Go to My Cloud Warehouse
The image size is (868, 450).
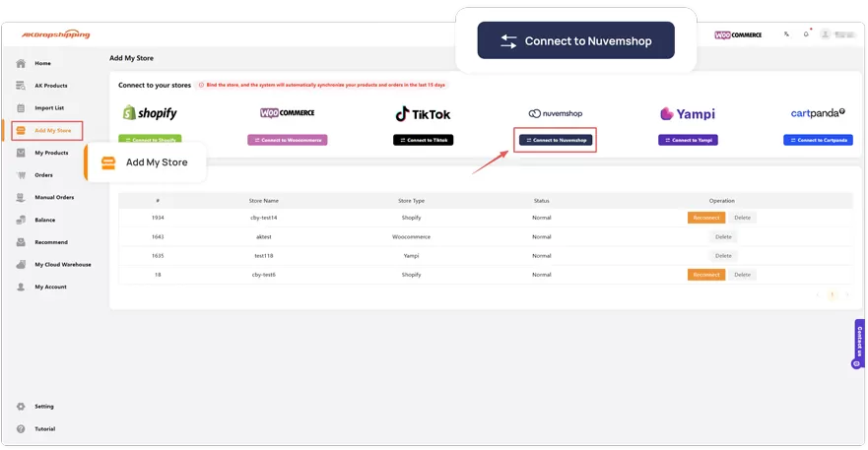pyautogui.click(x=62, y=264)
